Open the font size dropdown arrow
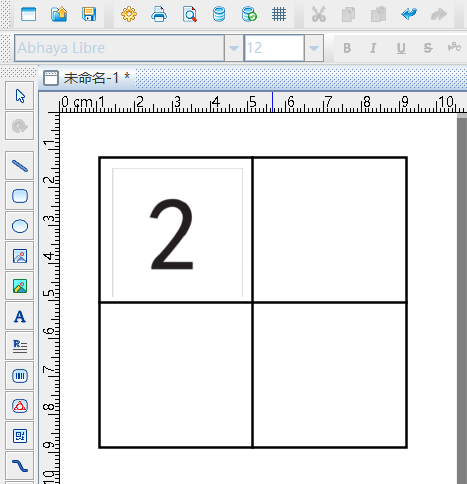 pos(314,48)
